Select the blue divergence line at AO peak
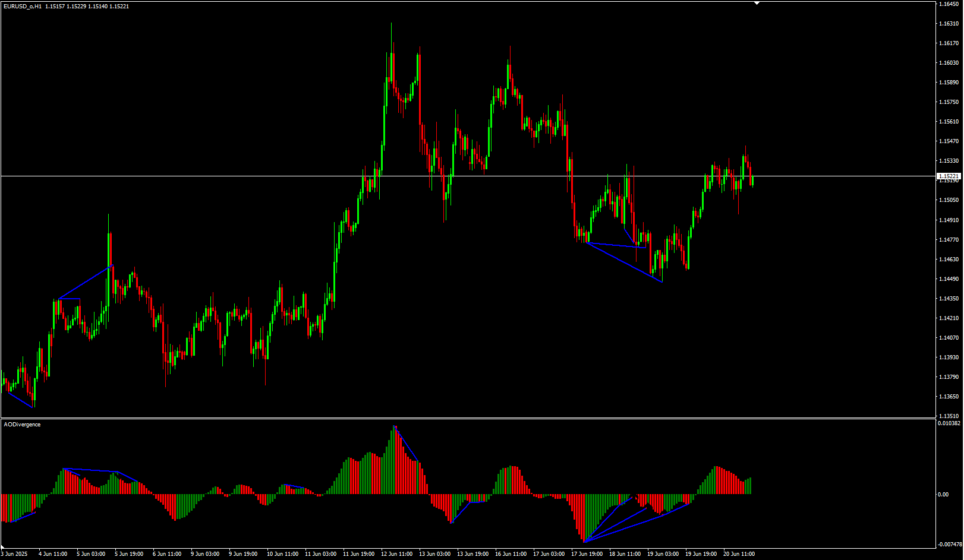The width and height of the screenshot is (964, 560). click(407, 444)
